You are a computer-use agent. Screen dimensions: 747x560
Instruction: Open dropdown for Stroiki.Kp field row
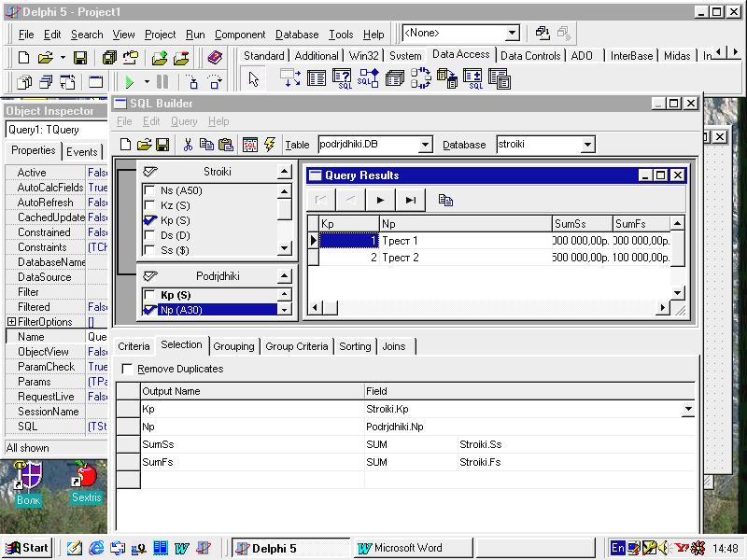click(x=688, y=409)
